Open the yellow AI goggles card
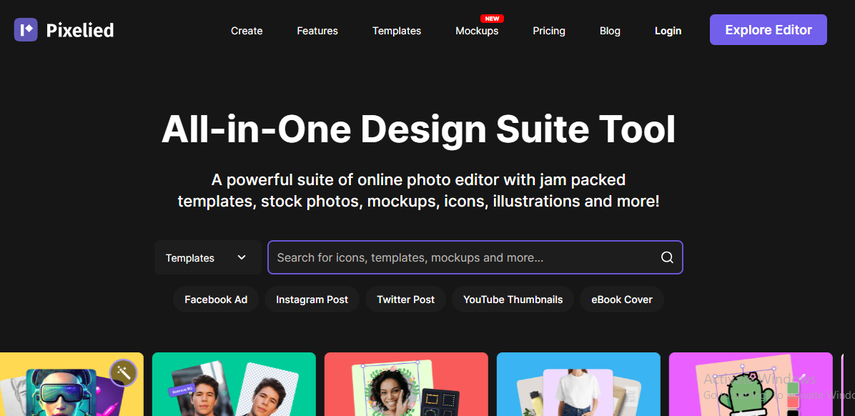Viewport: 855px width, 416px height. [x=71, y=384]
